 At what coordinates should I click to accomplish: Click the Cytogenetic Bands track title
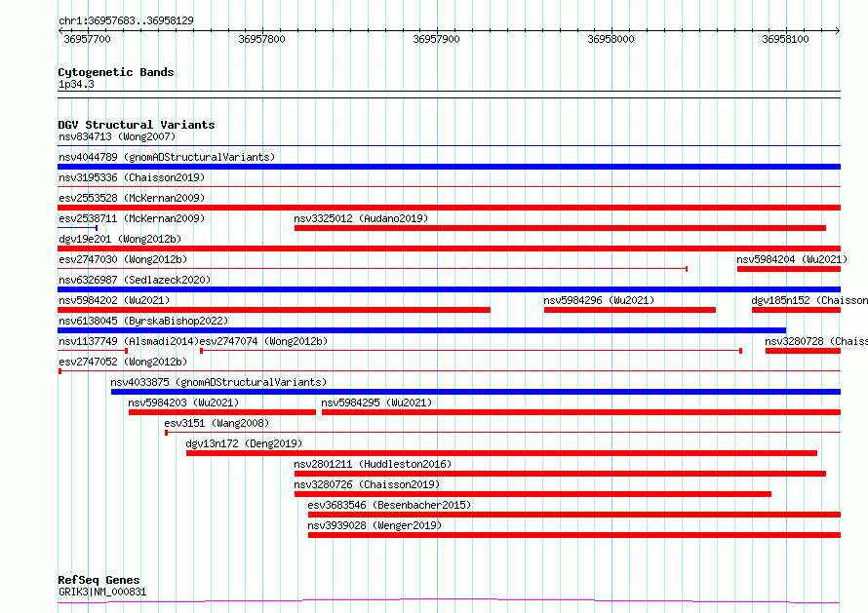coord(116,72)
